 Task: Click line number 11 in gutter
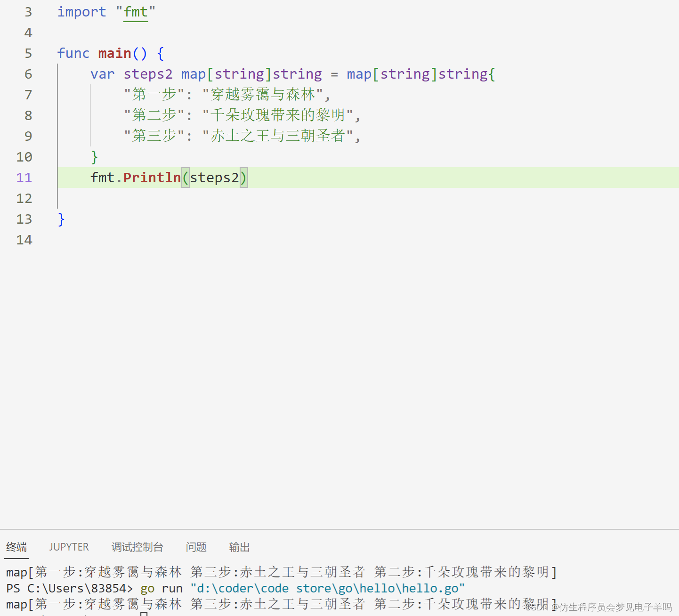tap(24, 178)
